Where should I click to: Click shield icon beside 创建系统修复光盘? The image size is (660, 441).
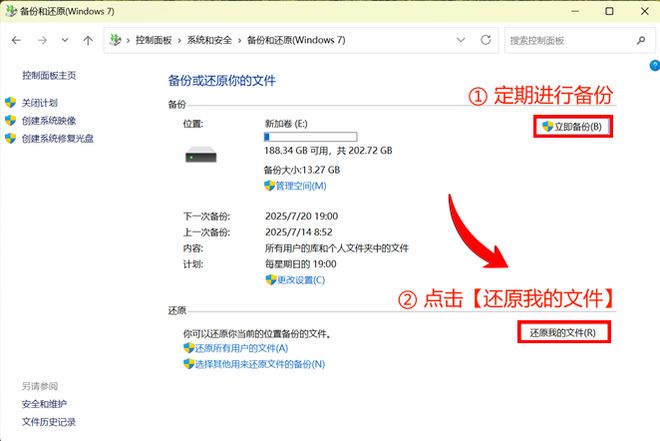pos(11,138)
